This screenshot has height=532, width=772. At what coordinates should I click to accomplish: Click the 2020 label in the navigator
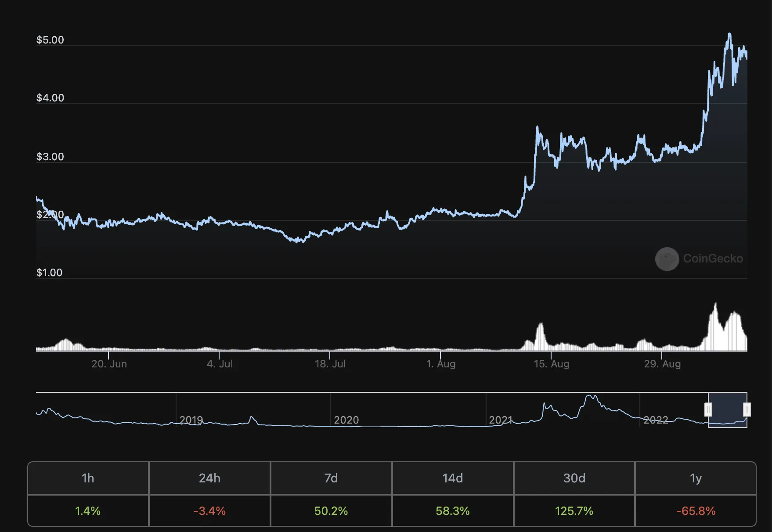coord(346,420)
